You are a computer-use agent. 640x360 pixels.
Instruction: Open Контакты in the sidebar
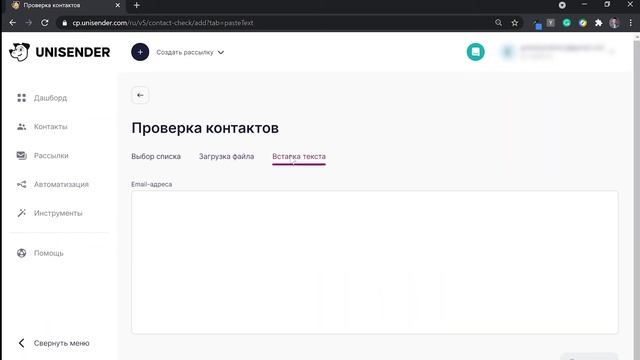click(x=51, y=127)
